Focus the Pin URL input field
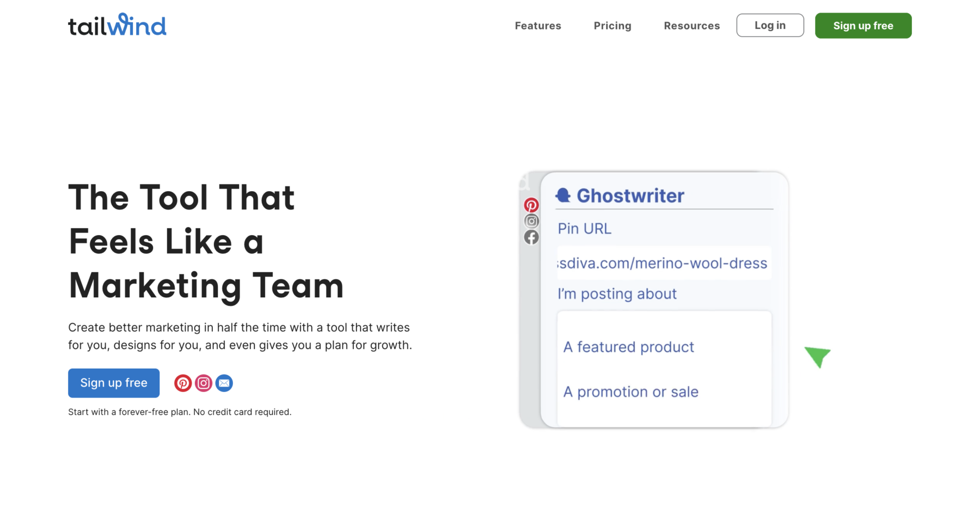Screen dimensions: 980x526 664,263
